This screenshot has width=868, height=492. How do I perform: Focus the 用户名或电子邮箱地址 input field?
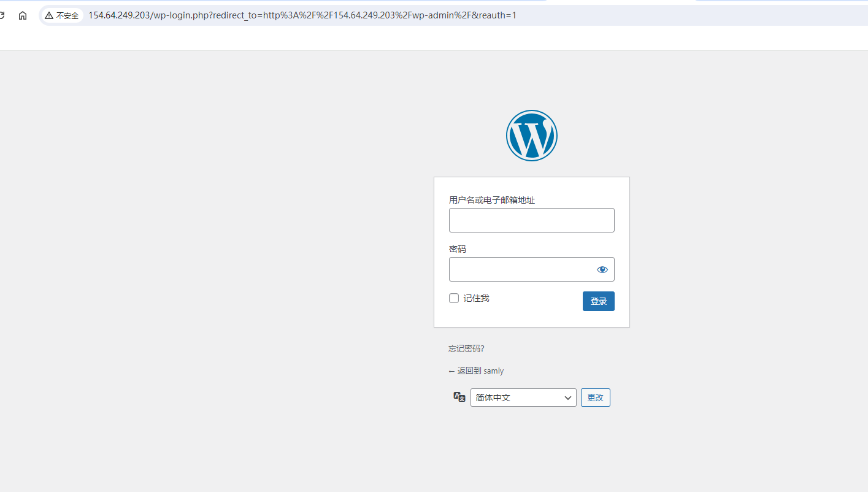531,220
